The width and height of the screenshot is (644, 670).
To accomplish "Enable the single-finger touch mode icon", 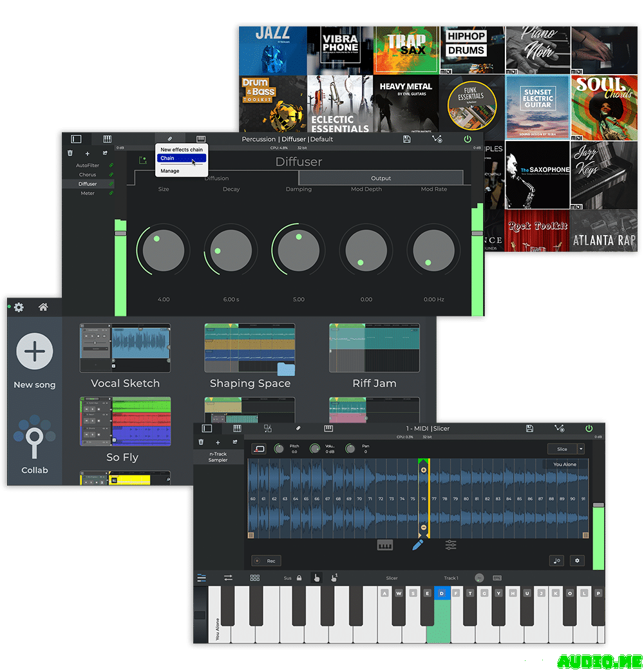I will pyautogui.click(x=316, y=578).
